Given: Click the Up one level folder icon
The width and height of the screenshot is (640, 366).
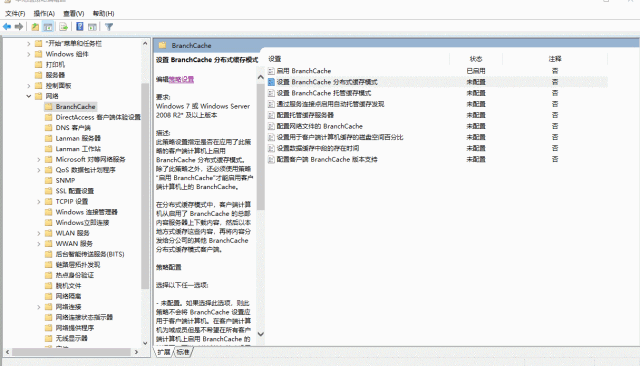Looking at the screenshot, I should 36,27.
